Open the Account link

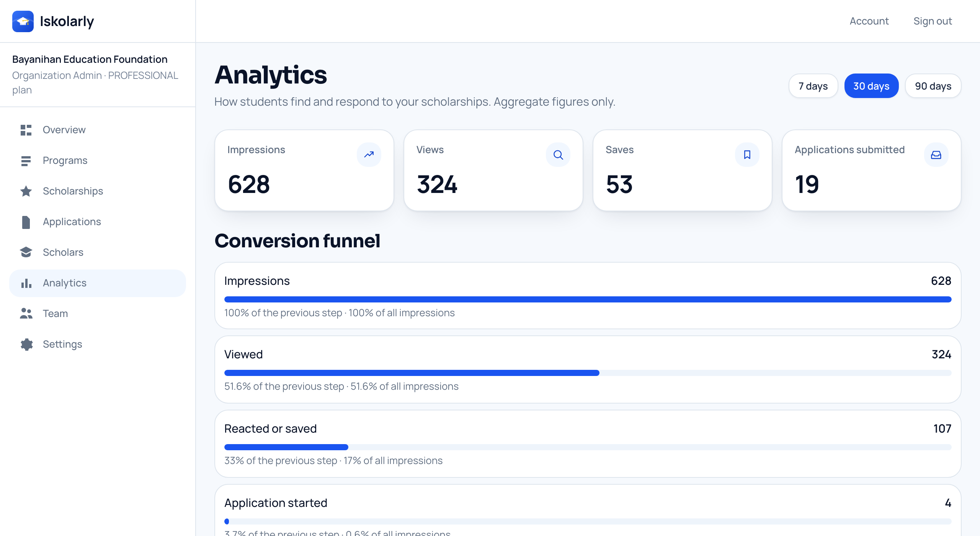(x=869, y=21)
